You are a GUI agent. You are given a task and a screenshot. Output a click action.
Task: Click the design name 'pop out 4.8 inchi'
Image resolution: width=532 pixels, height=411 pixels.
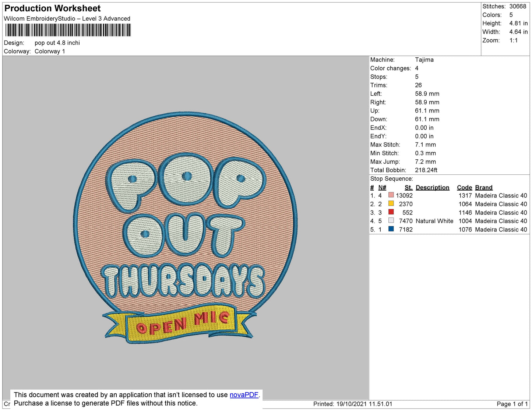tap(57, 43)
